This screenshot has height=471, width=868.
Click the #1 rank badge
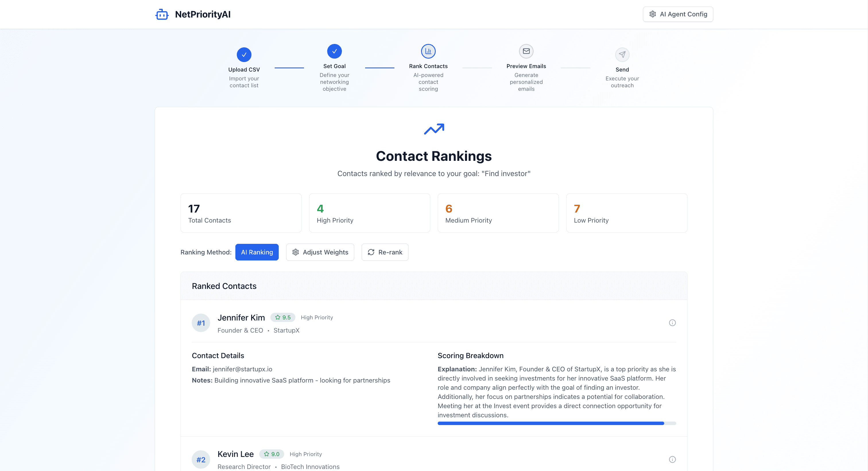(201, 323)
